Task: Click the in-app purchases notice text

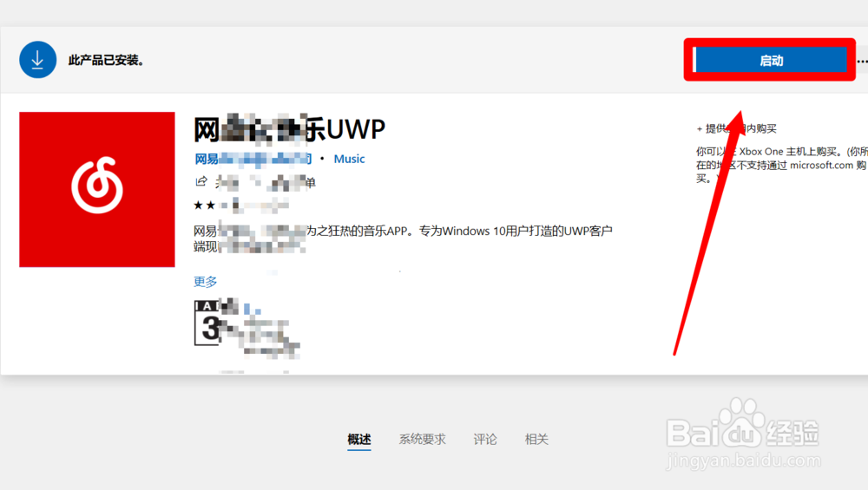Action: tap(736, 129)
